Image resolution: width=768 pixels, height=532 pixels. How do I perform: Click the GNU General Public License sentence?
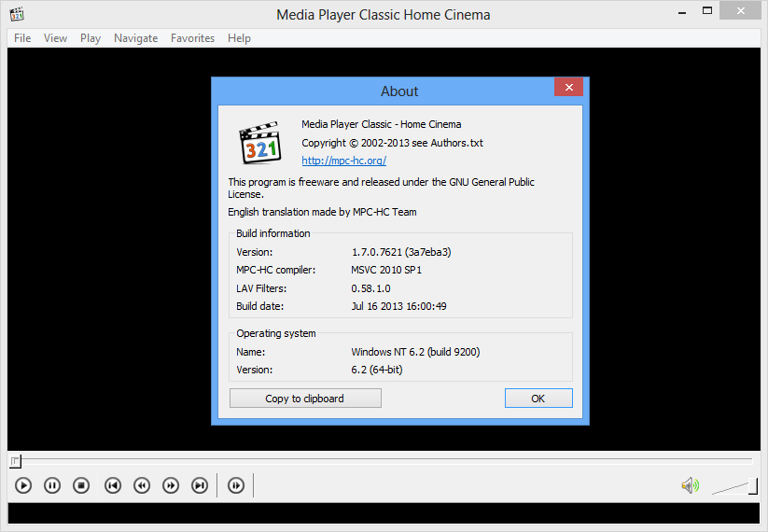381,189
